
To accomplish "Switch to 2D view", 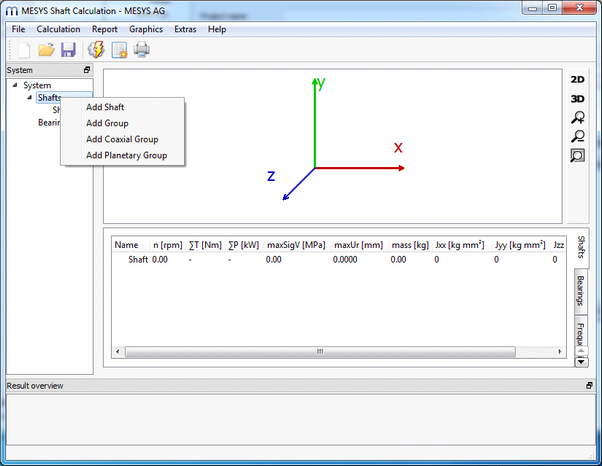I will click(x=577, y=79).
